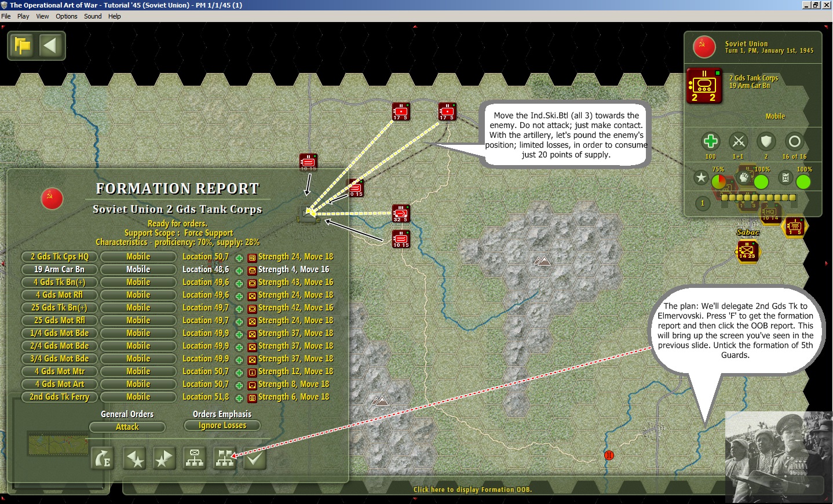Select the 25 Gds Tk Bn(+) unit button
The width and height of the screenshot is (833, 504).
click(x=60, y=308)
